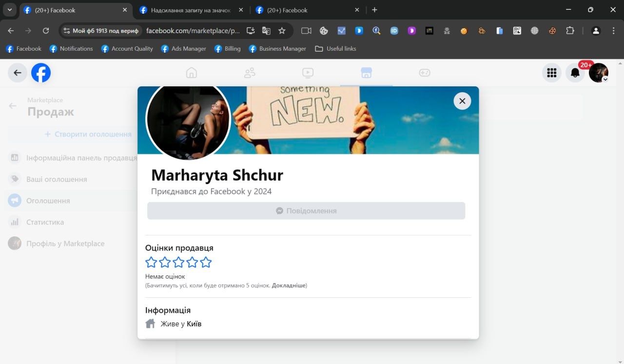
Task: Close the seller profile dialog
Action: [x=462, y=101]
